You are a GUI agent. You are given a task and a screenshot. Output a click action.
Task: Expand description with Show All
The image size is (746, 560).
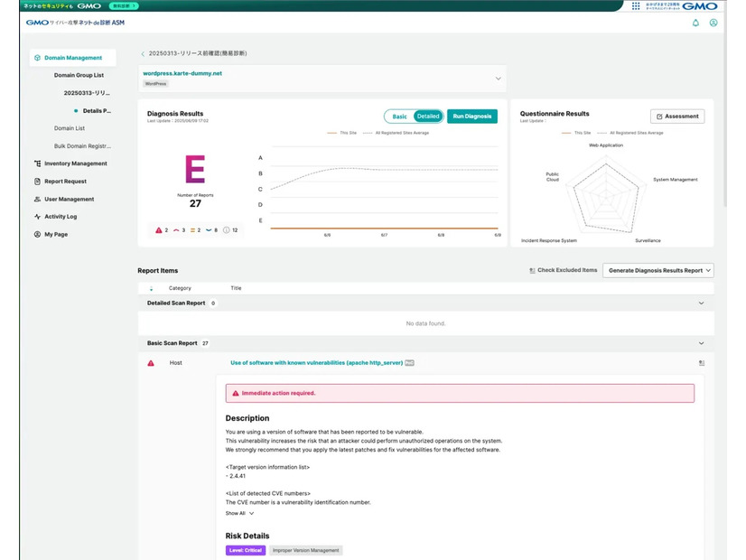(x=239, y=513)
